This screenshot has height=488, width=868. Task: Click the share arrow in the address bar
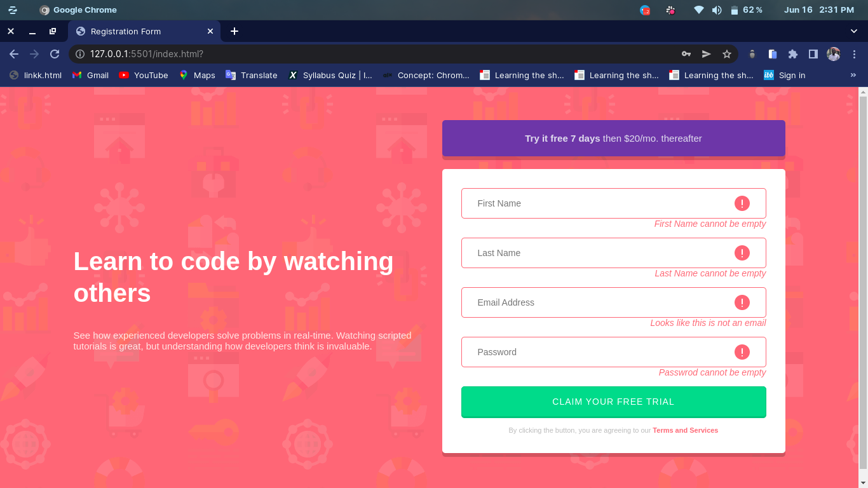[x=706, y=54]
